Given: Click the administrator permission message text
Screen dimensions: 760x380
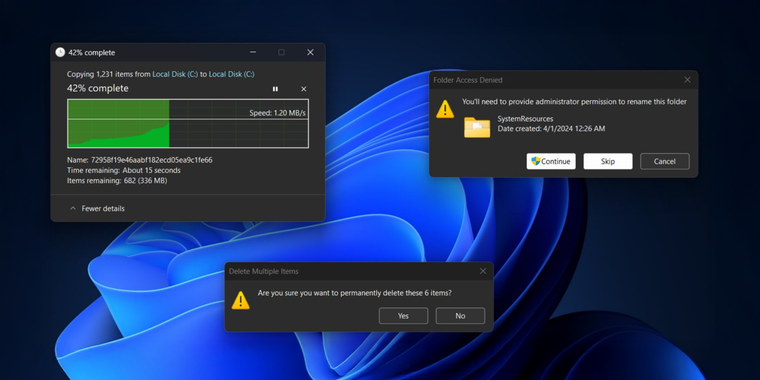Looking at the screenshot, I should tap(574, 102).
